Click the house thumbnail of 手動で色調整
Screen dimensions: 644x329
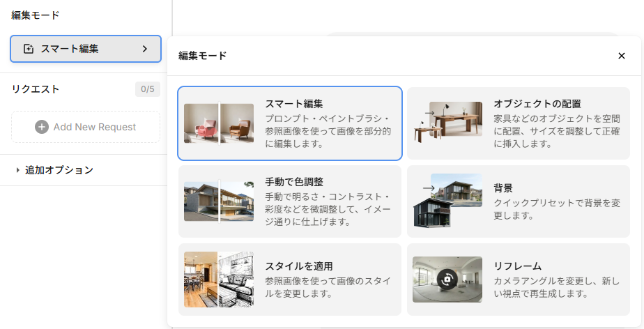219,201
